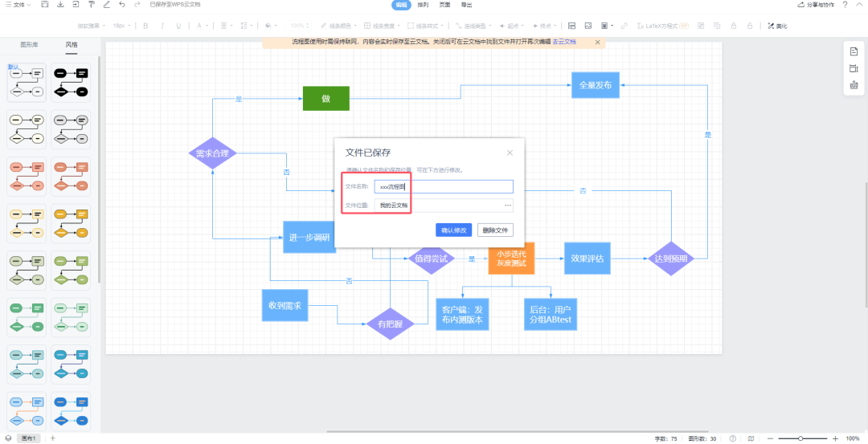Follow the 去云文档 link in the banner
The width and height of the screenshot is (868, 444).
point(564,42)
